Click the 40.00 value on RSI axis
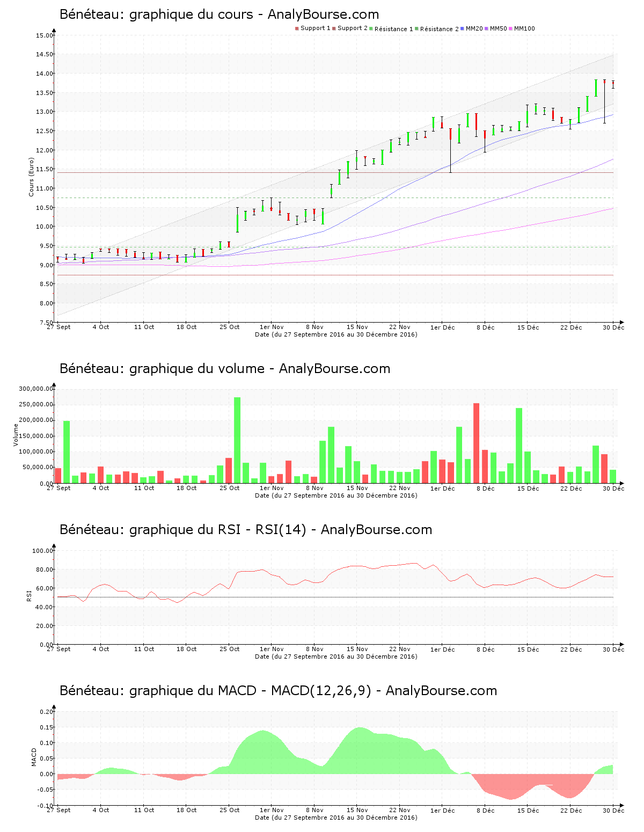Viewport: 644px width, 832px height. coord(44,607)
